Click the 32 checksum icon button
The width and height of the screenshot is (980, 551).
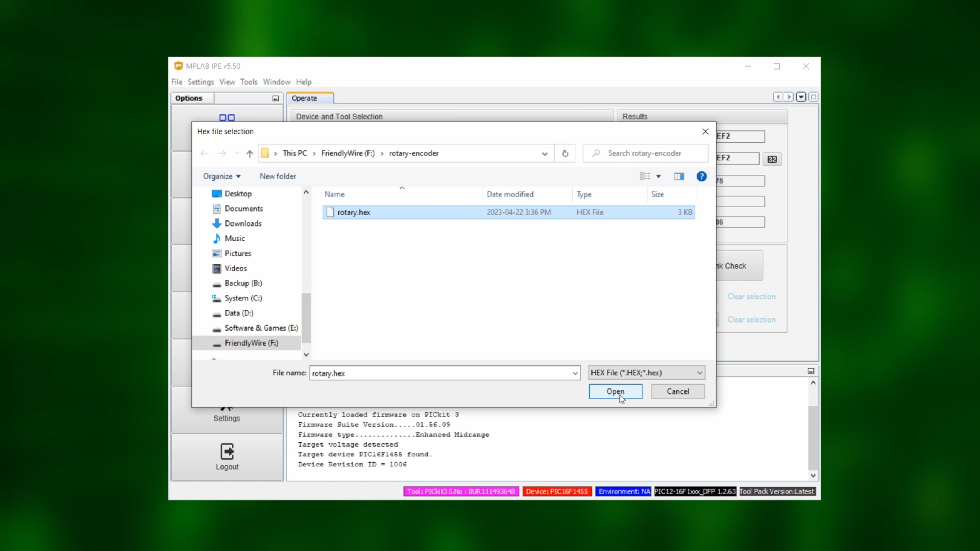(772, 159)
